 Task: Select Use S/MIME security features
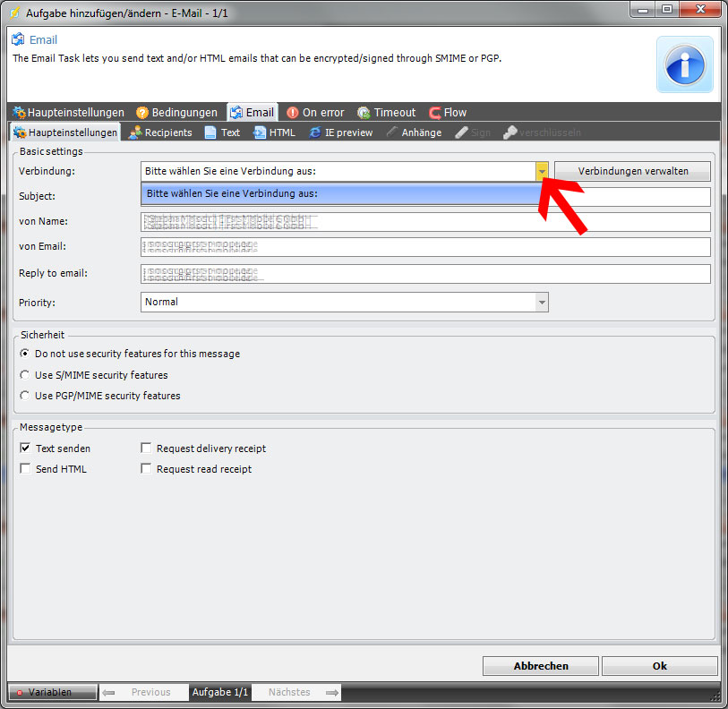[x=25, y=375]
